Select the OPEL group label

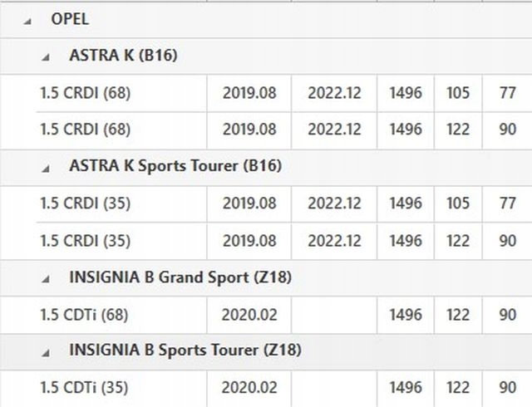(x=70, y=19)
